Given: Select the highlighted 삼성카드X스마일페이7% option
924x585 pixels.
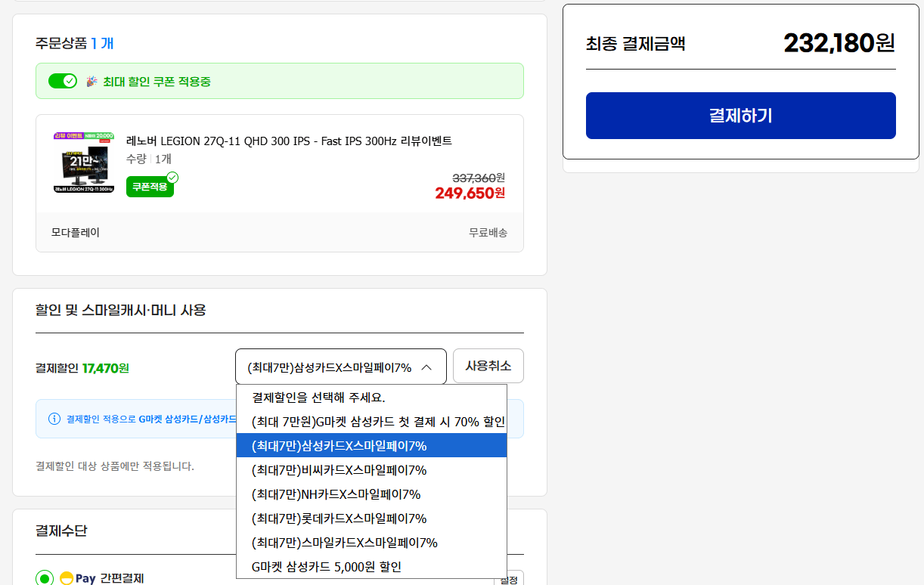Looking at the screenshot, I should pos(371,446).
